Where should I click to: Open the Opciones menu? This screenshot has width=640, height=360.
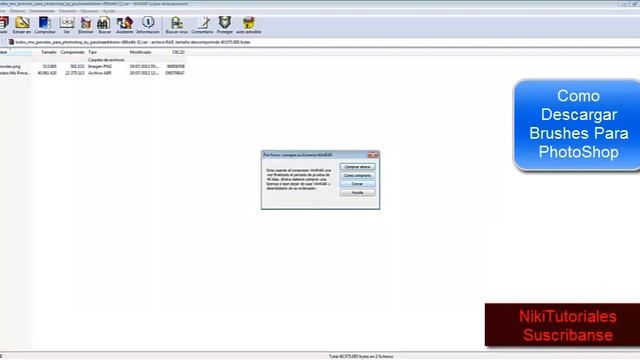point(89,11)
